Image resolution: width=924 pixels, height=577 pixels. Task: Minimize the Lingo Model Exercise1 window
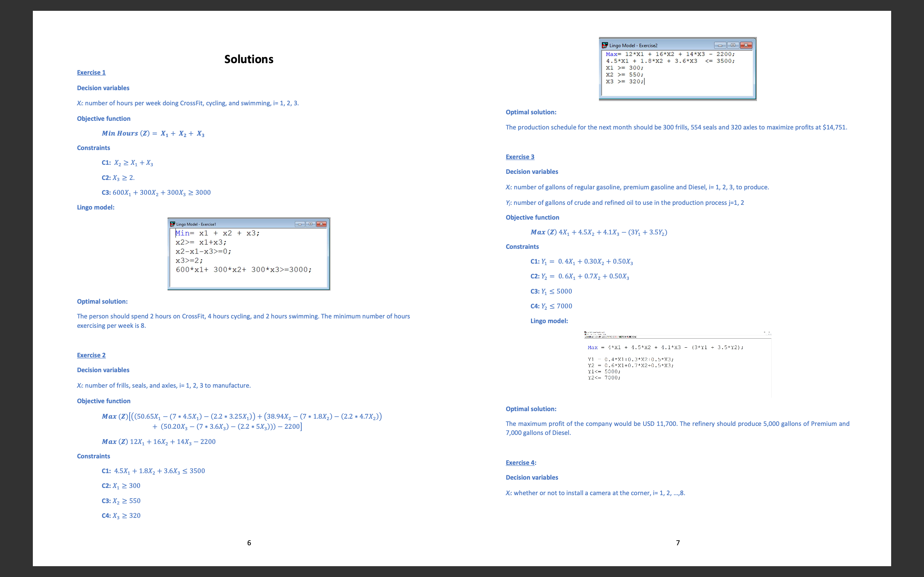[300, 224]
